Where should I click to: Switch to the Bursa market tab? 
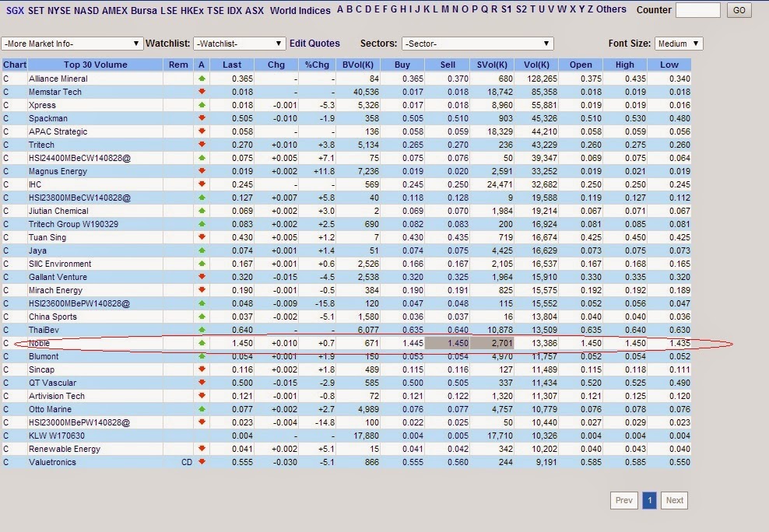[x=144, y=10]
